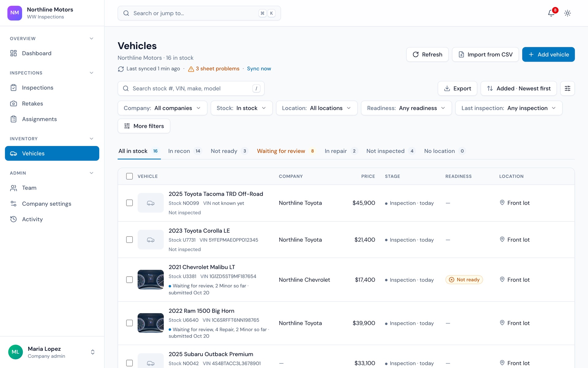
Task: Check the 2025 Subaru Outback row
Action: (x=130, y=363)
